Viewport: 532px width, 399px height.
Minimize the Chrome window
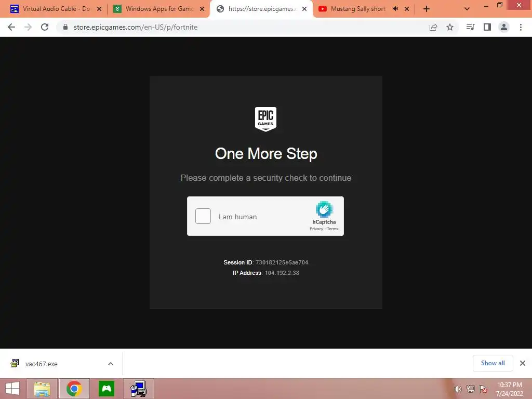tap(486, 5)
